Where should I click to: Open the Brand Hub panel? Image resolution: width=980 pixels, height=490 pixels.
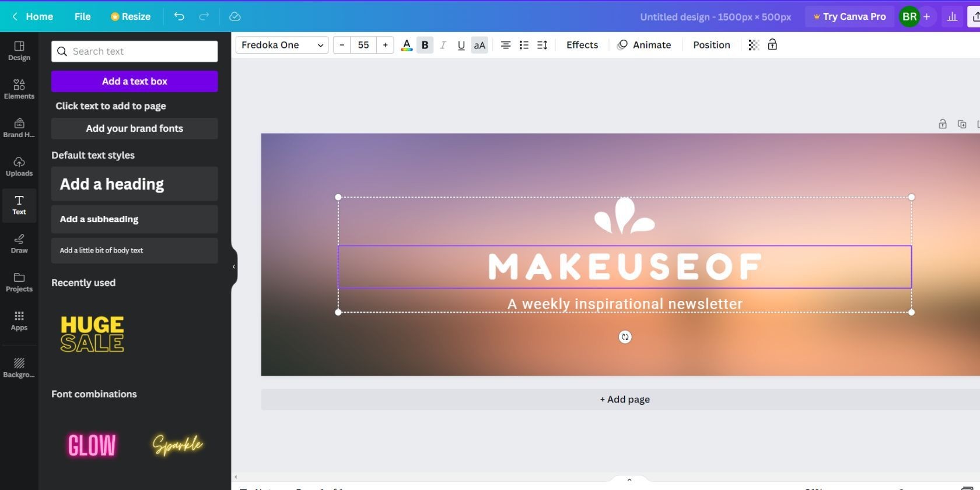click(x=19, y=128)
